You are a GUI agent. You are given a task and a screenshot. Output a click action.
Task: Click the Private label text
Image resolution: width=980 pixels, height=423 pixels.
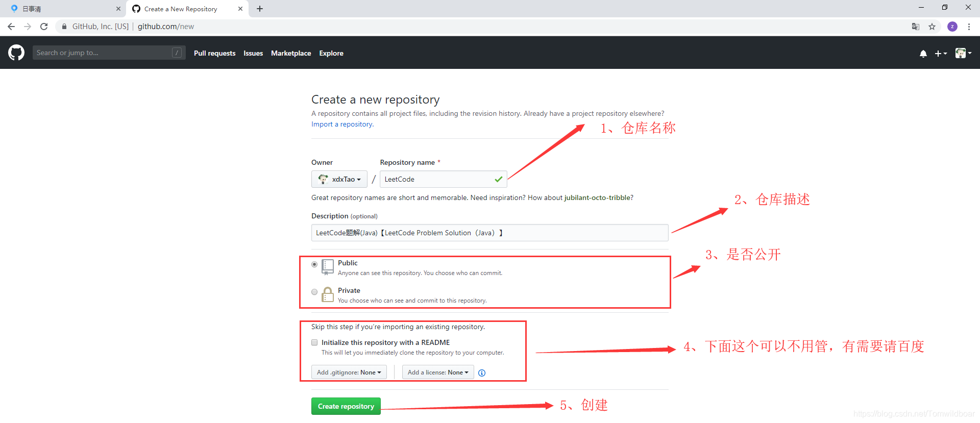349,290
